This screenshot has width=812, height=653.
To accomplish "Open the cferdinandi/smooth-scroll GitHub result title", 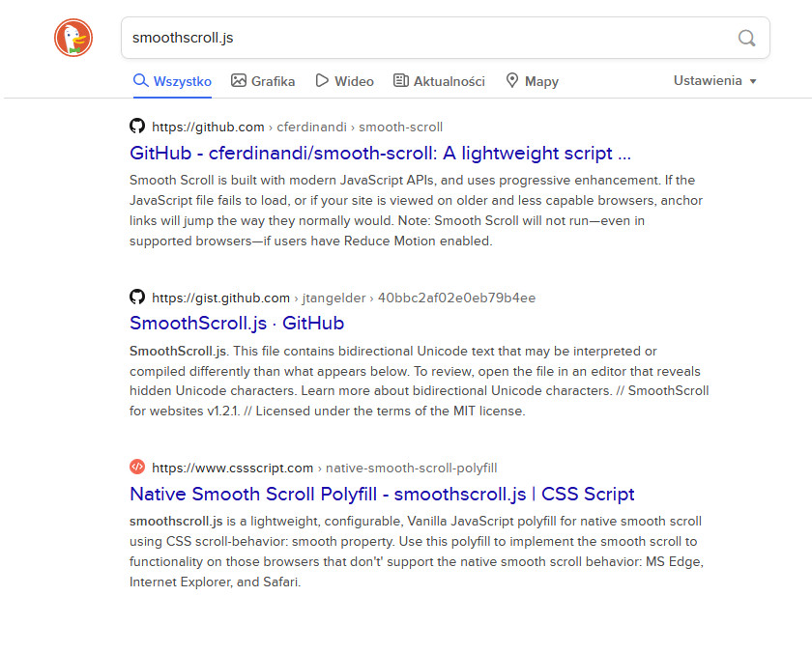I will 380,153.
